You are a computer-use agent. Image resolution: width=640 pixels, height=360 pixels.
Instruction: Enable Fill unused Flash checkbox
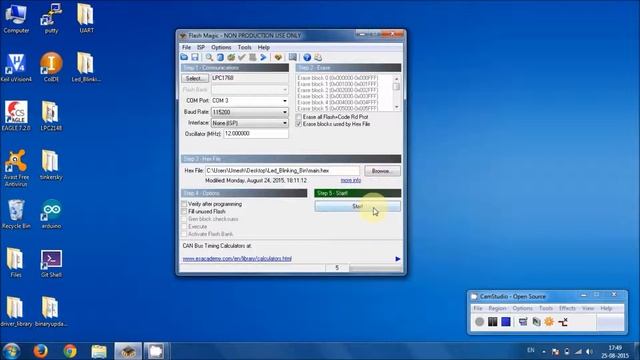click(x=184, y=211)
